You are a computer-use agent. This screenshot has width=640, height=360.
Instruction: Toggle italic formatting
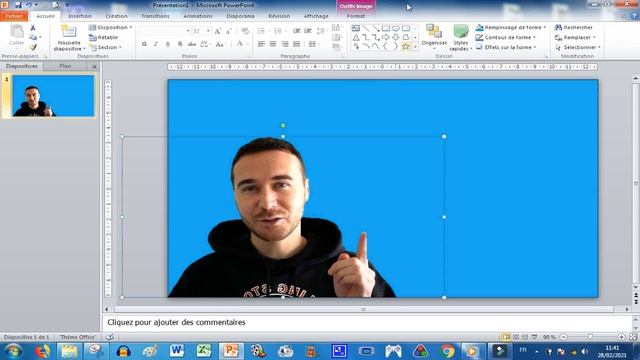click(x=156, y=44)
